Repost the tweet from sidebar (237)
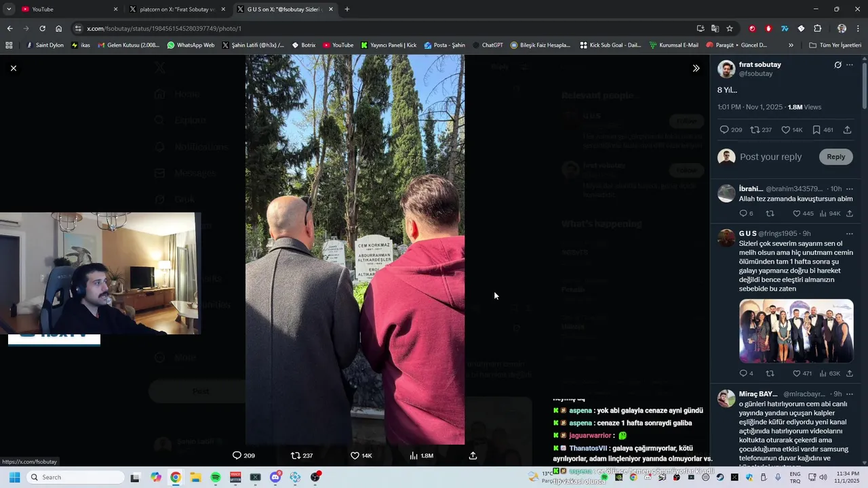This screenshot has width=868, height=488. [x=755, y=129]
